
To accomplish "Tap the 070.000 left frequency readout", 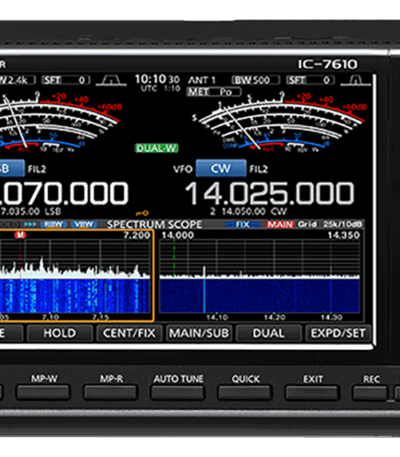I will (x=64, y=193).
